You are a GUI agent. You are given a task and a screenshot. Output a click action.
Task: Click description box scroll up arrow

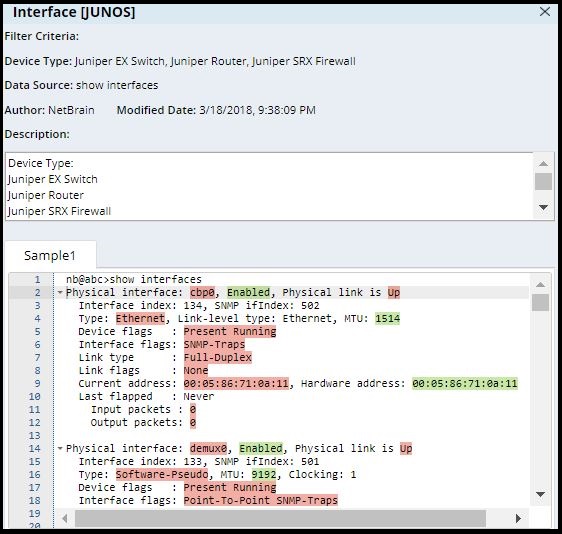543,163
